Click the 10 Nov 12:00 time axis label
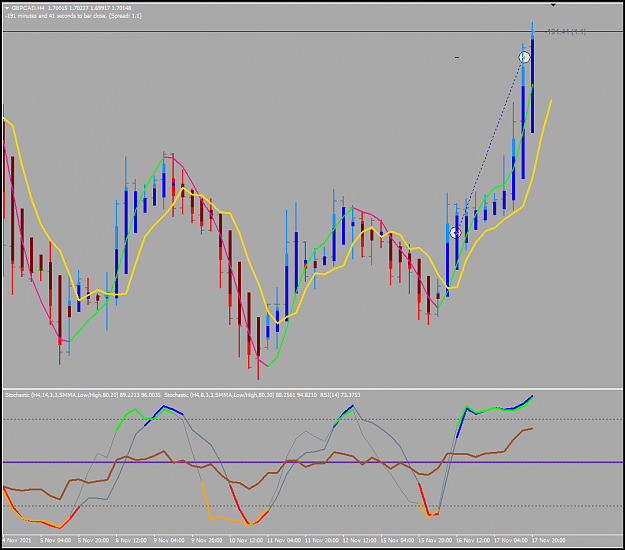The image size is (625, 550). coord(246,540)
